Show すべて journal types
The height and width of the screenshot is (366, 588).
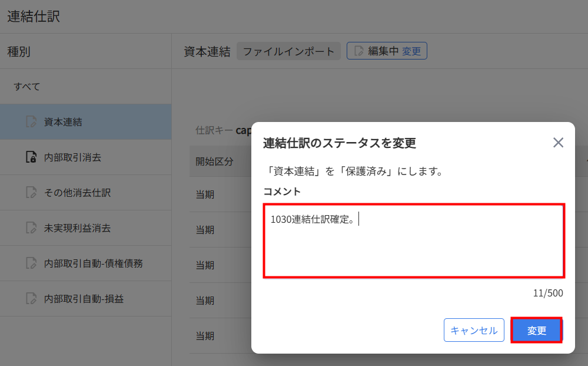click(27, 87)
